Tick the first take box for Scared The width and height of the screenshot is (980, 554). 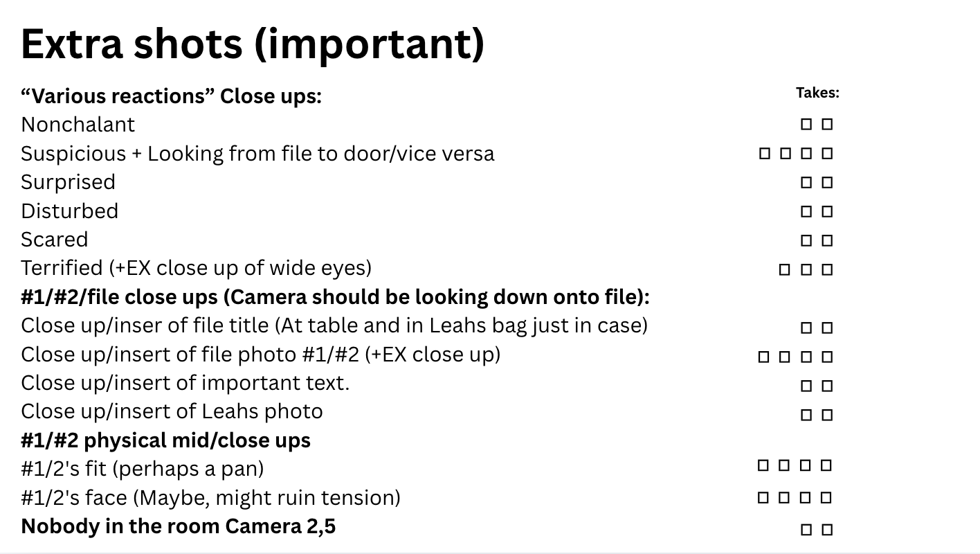tap(806, 241)
